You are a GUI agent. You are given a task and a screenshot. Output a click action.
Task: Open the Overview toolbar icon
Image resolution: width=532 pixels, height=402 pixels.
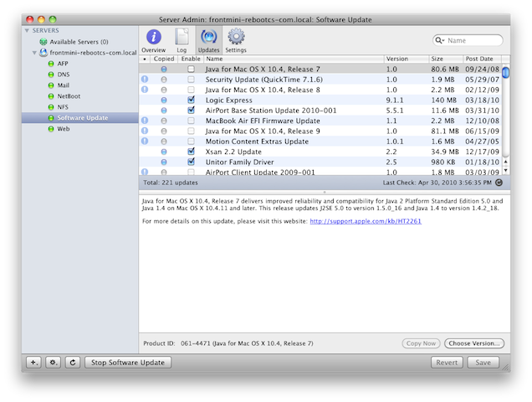tap(153, 39)
